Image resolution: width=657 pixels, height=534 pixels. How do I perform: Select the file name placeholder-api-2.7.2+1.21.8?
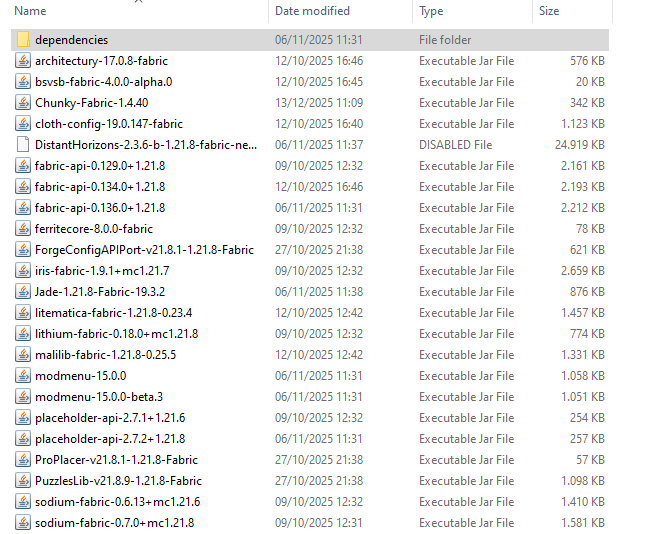tap(110, 438)
